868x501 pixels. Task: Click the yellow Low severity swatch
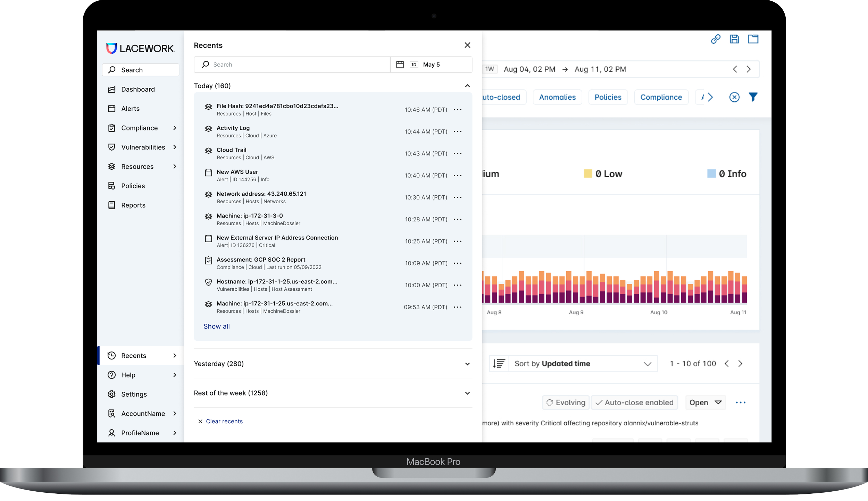(x=587, y=173)
